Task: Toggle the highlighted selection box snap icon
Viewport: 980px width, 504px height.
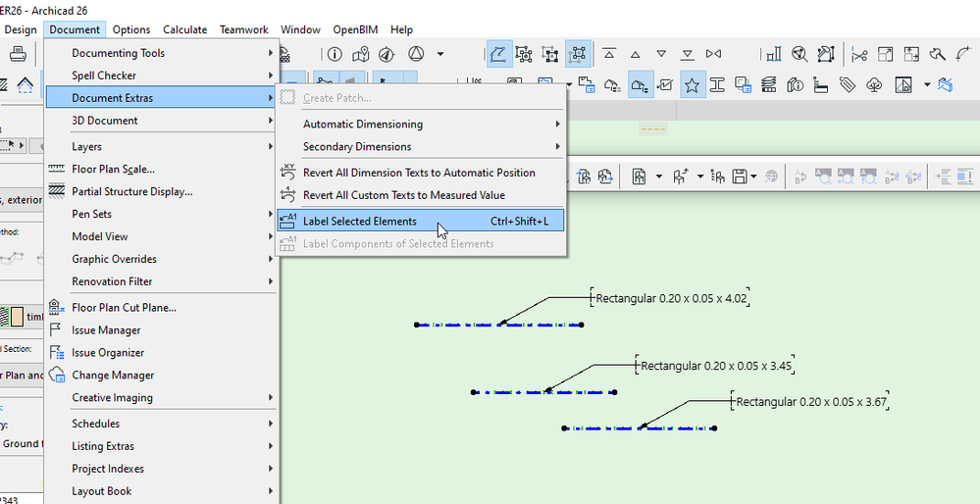Action: click(x=578, y=54)
